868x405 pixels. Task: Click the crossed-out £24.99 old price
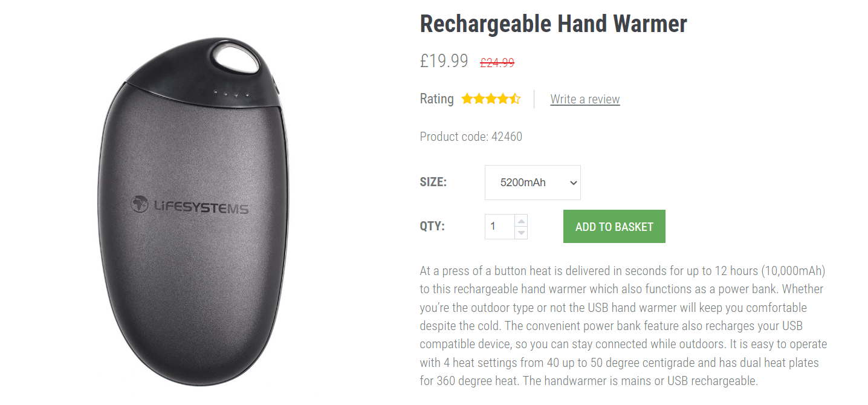(497, 62)
